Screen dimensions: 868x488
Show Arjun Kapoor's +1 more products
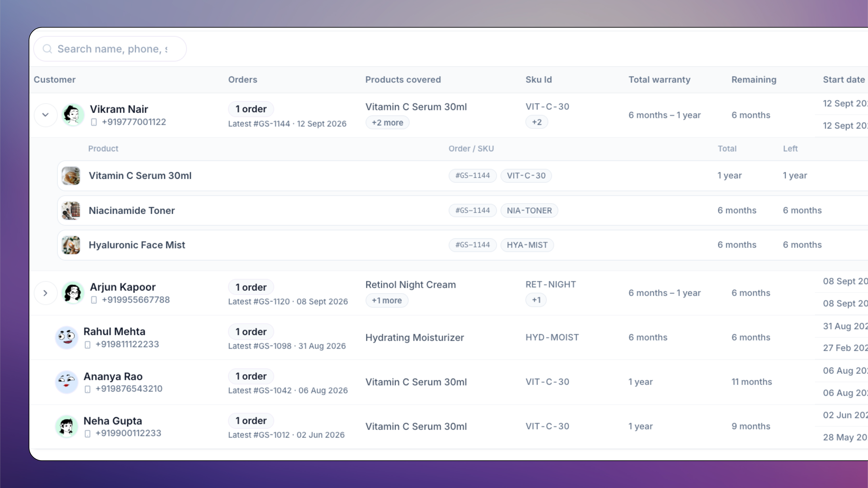coord(387,300)
